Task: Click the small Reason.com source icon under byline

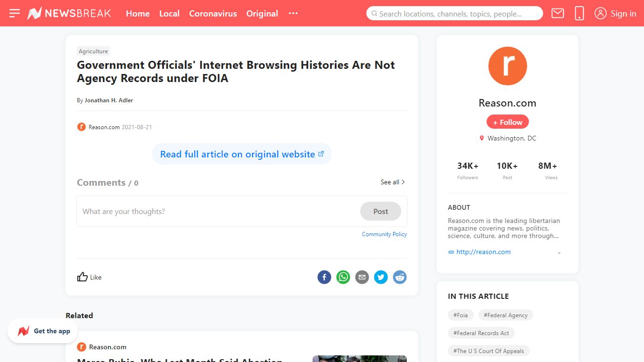Action: point(81,127)
